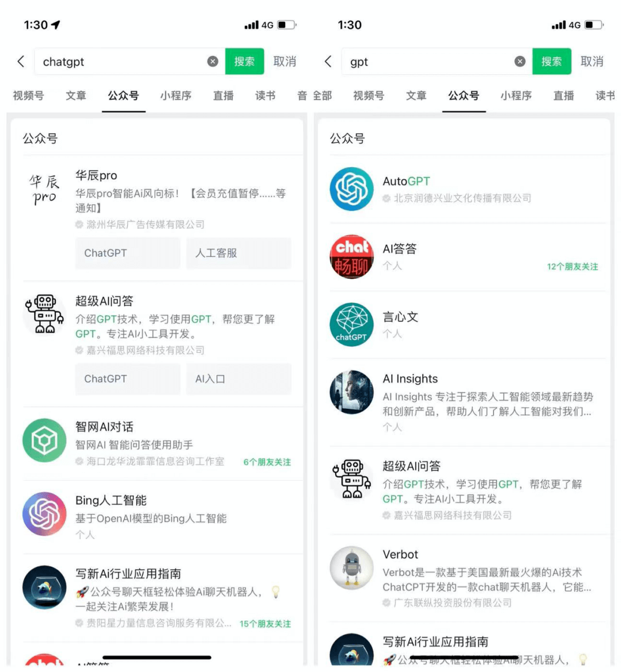Open 小程序 tab on gpt screen

(516, 95)
